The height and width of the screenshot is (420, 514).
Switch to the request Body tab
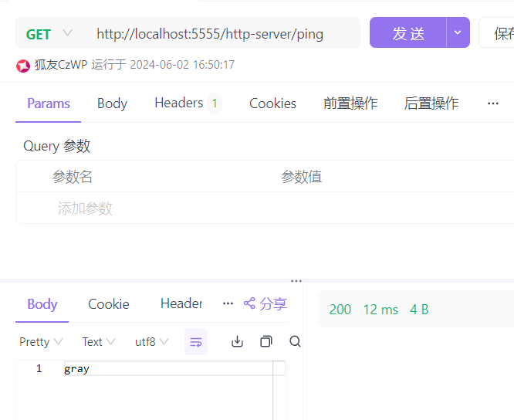click(112, 103)
